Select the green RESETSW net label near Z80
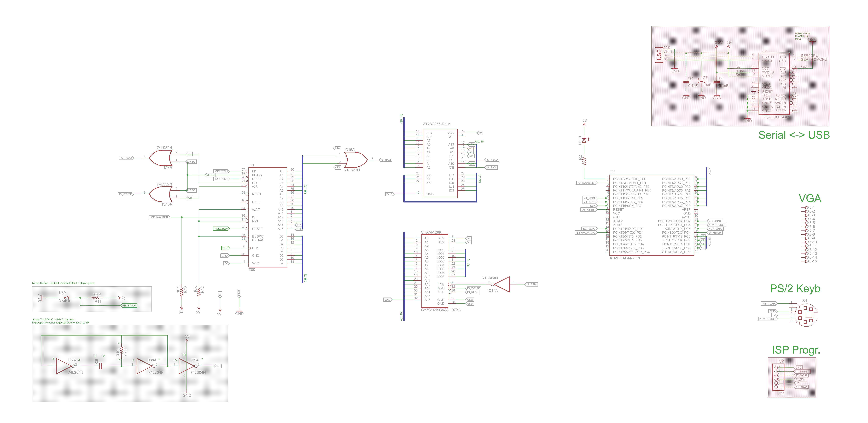This screenshot has width=868, height=423. [221, 229]
